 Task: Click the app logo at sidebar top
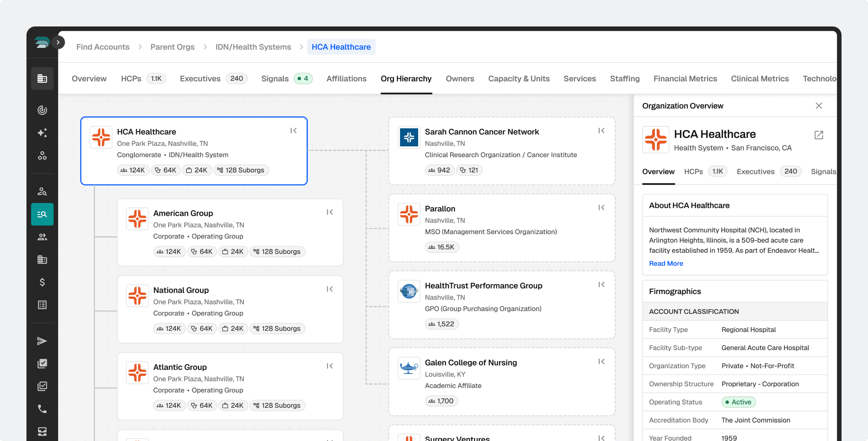point(42,42)
